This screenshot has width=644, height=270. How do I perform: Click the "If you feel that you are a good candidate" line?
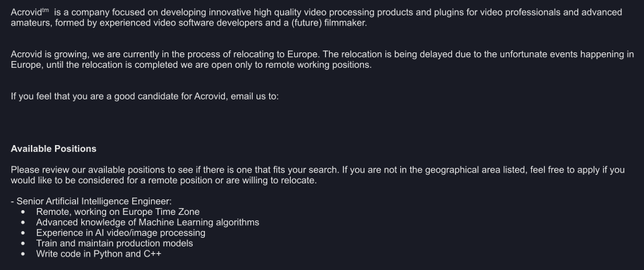point(101,96)
